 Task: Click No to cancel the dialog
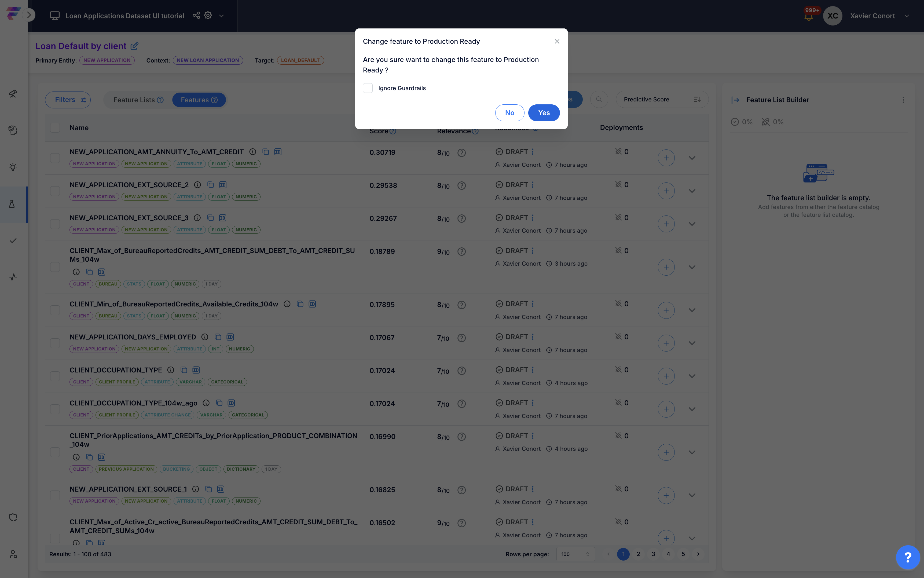click(509, 113)
